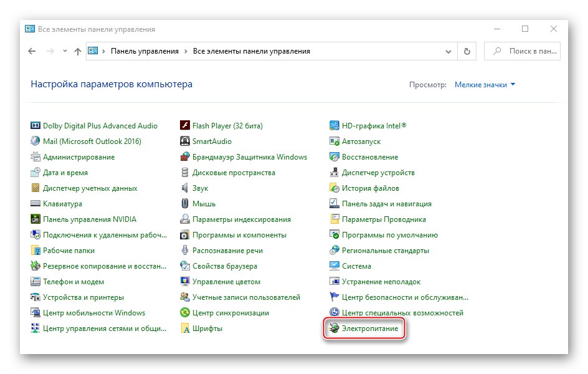Open Центр безопасности и обслуживания link
This screenshot has height=374, width=588.
[405, 297]
